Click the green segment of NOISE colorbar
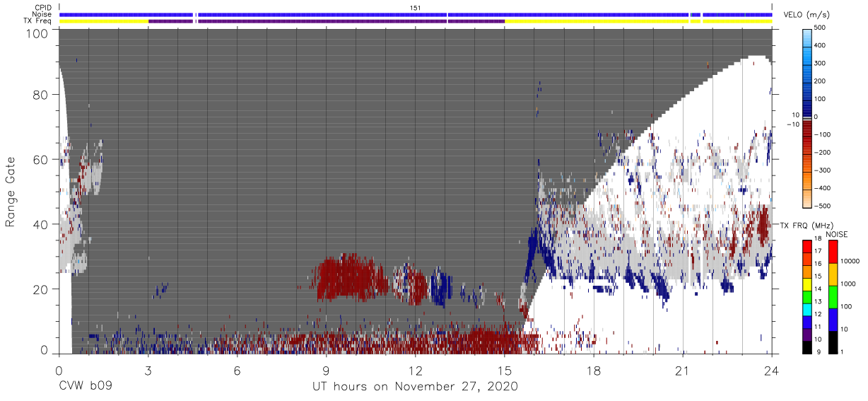 (x=833, y=296)
